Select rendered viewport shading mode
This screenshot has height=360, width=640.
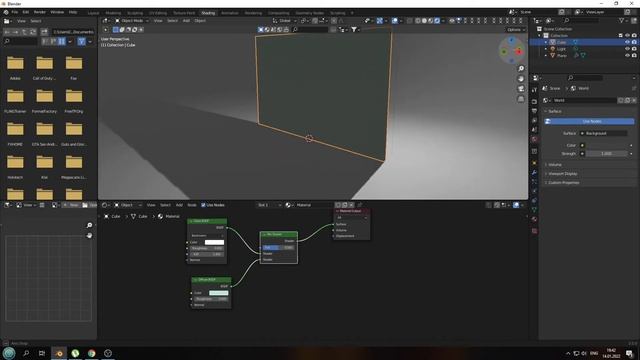(437, 20)
